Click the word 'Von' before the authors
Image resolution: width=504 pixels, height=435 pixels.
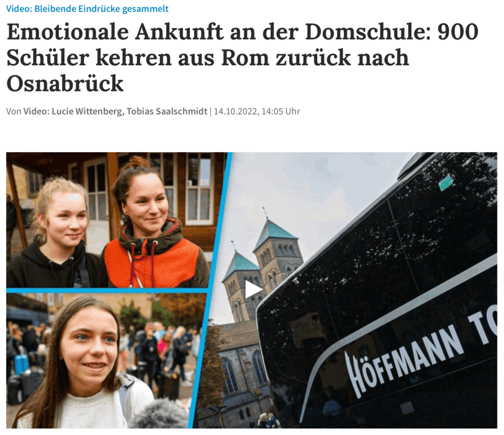tap(14, 111)
